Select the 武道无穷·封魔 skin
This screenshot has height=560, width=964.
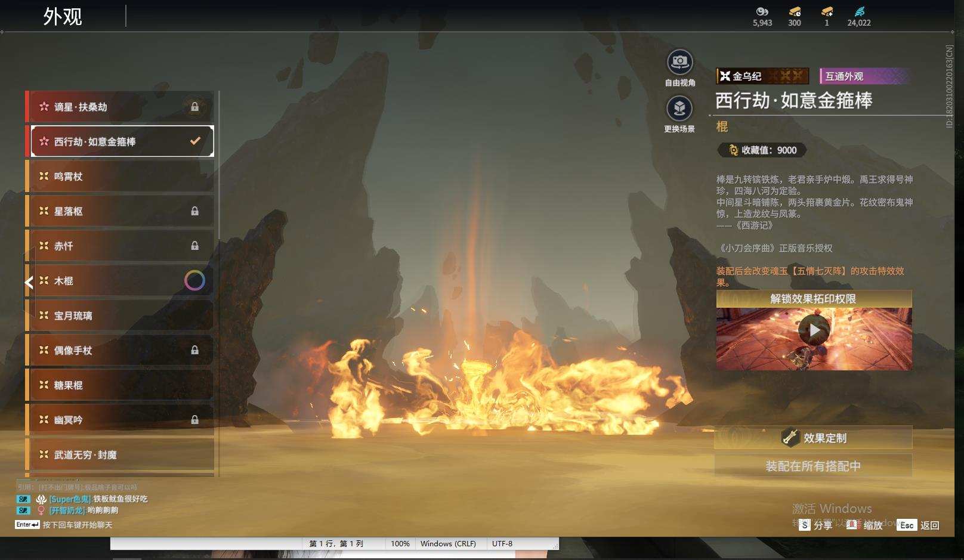coord(119,454)
